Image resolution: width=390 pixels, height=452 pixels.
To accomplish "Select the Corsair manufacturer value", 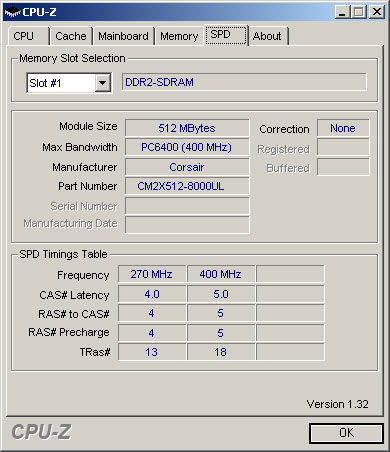I will point(187,167).
